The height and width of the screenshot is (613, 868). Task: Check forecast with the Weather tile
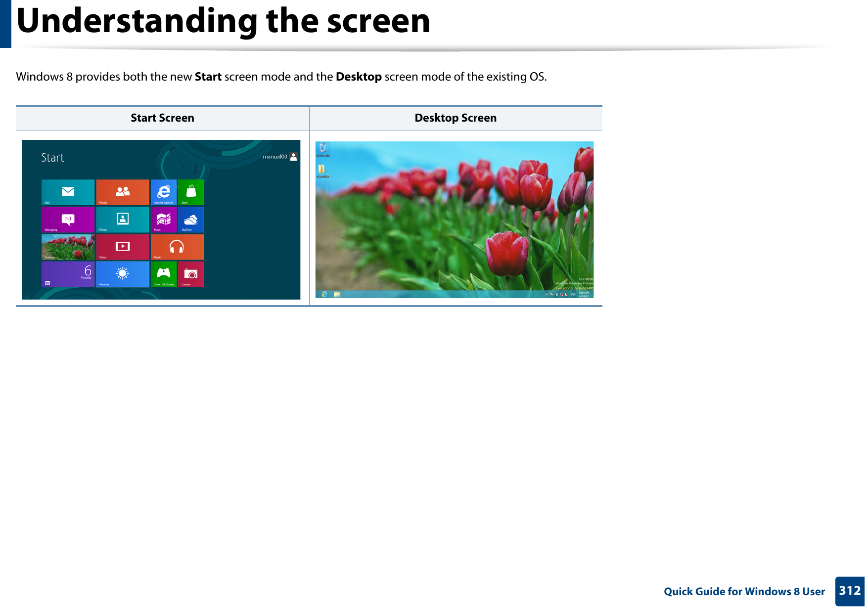click(123, 274)
